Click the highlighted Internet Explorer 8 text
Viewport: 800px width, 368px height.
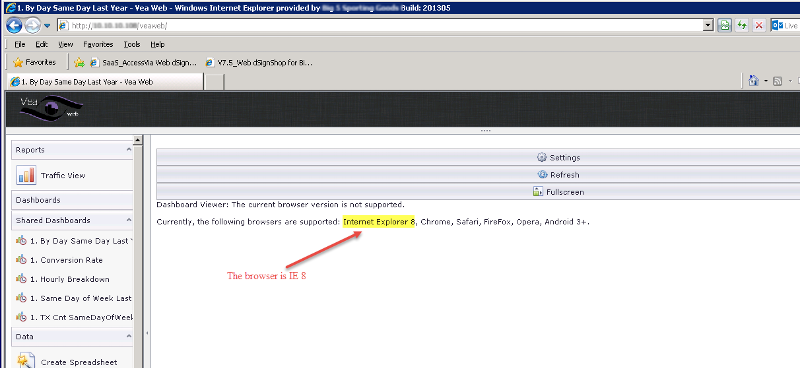coord(379,222)
